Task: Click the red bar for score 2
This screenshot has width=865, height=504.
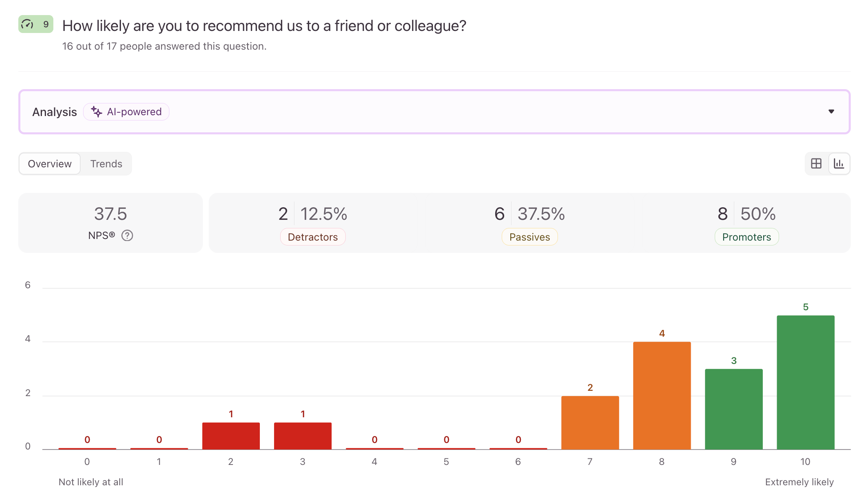Action: 231,436
